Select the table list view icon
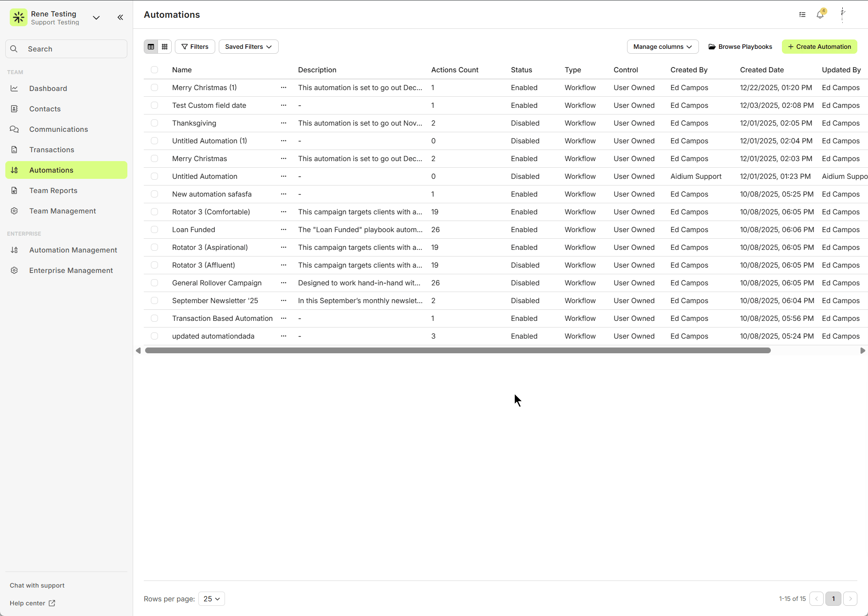 (151, 47)
